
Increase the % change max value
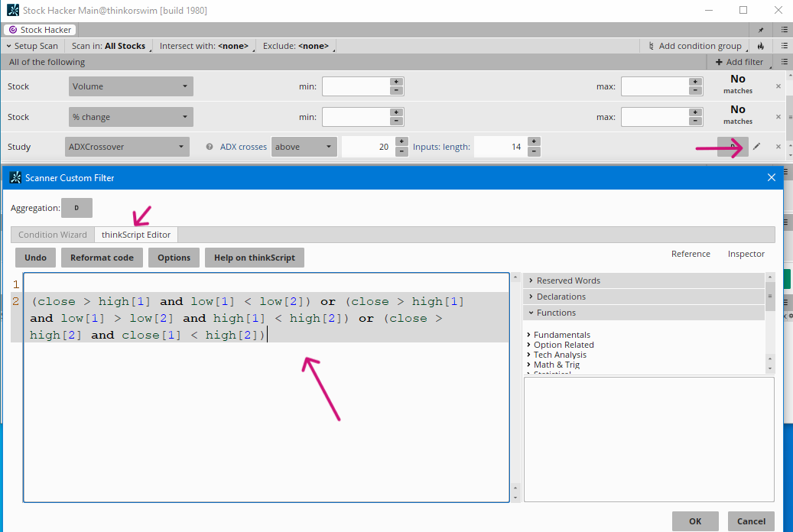[695, 112]
